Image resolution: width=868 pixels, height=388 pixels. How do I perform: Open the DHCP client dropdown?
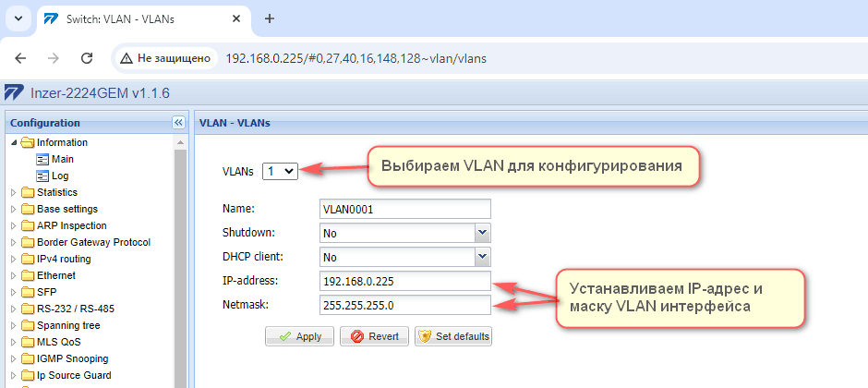tap(404, 258)
